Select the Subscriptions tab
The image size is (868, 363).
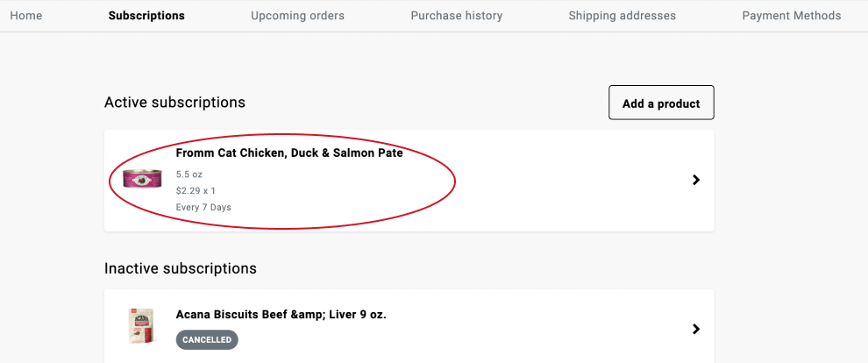146,16
